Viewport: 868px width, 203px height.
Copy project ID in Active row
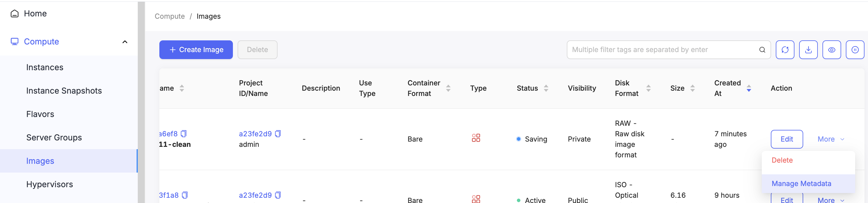pyautogui.click(x=278, y=195)
